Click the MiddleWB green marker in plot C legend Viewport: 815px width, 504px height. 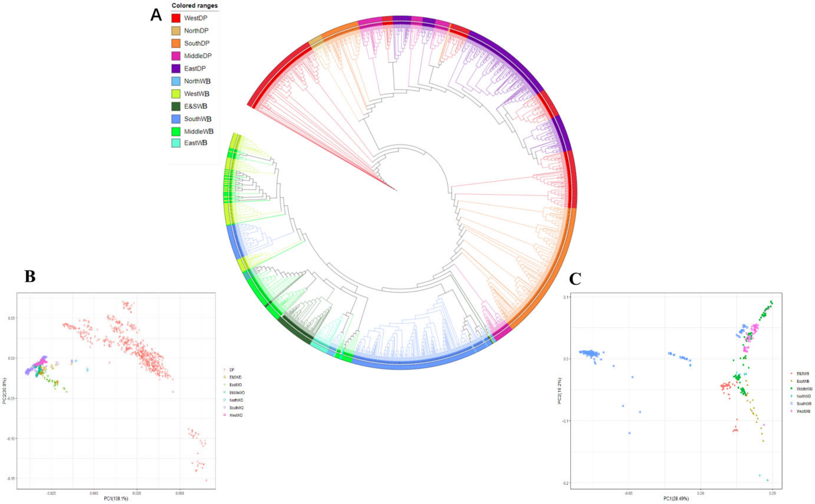(791, 389)
